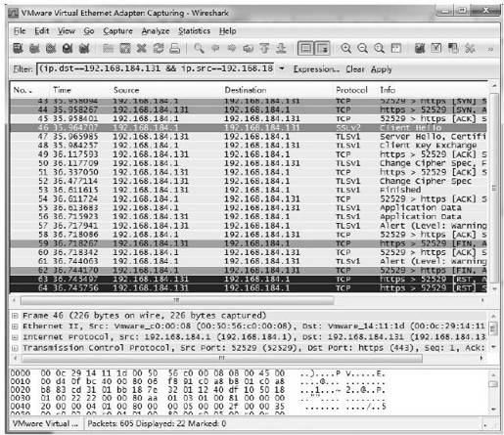This screenshot has height=435, width=504.
Task: Select packet 48 Client Key Exchange row
Action: 249,146
